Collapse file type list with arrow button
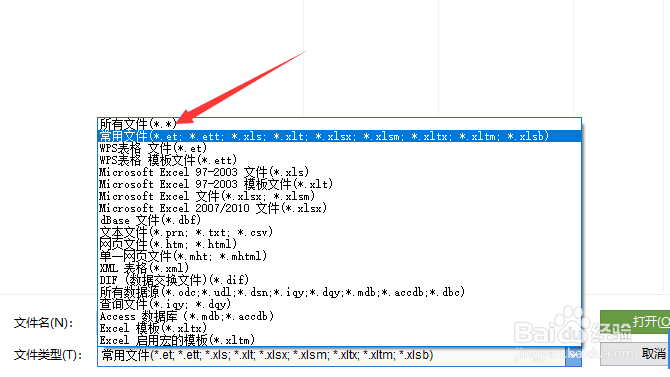This screenshot has height=377, width=670. click(573, 356)
